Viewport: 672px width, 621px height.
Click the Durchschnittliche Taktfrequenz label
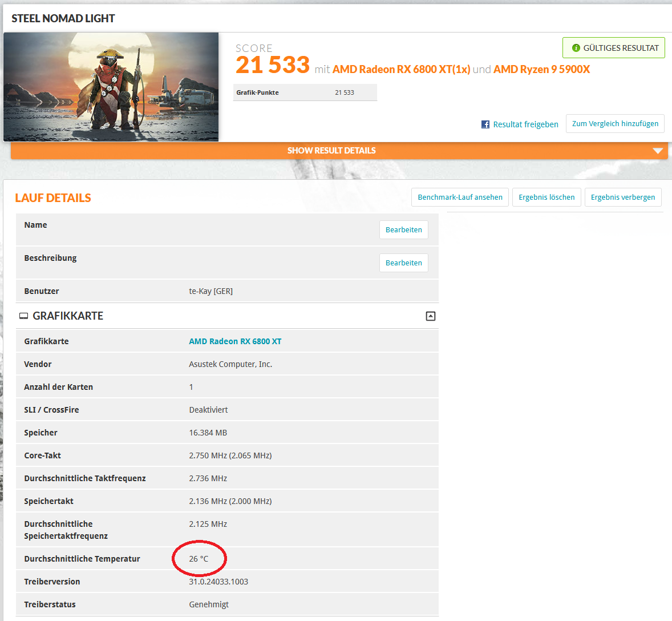(x=85, y=478)
